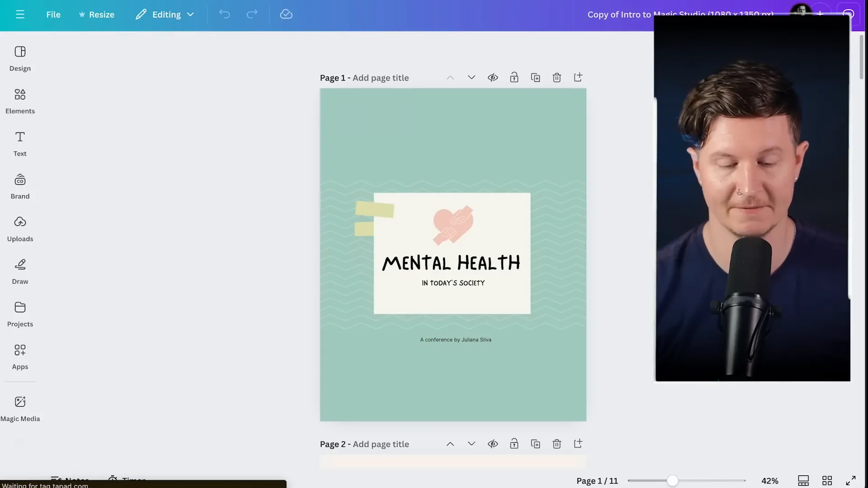
Task: Add a new page after Page 1
Action: [x=578, y=77]
